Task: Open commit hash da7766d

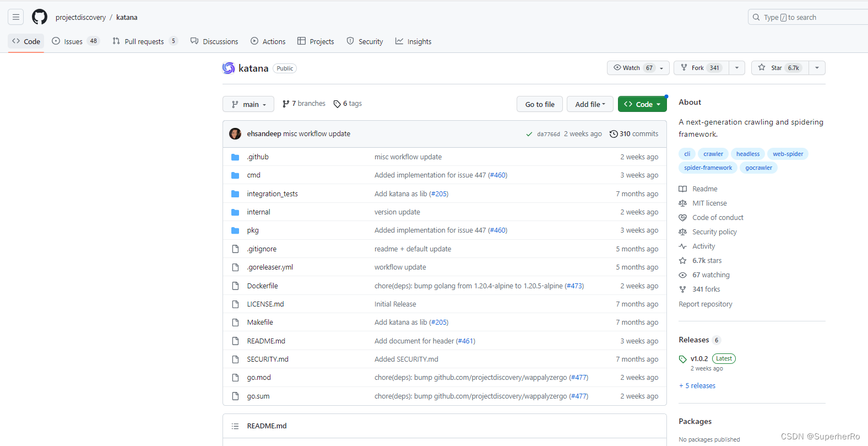Action: 549,134
